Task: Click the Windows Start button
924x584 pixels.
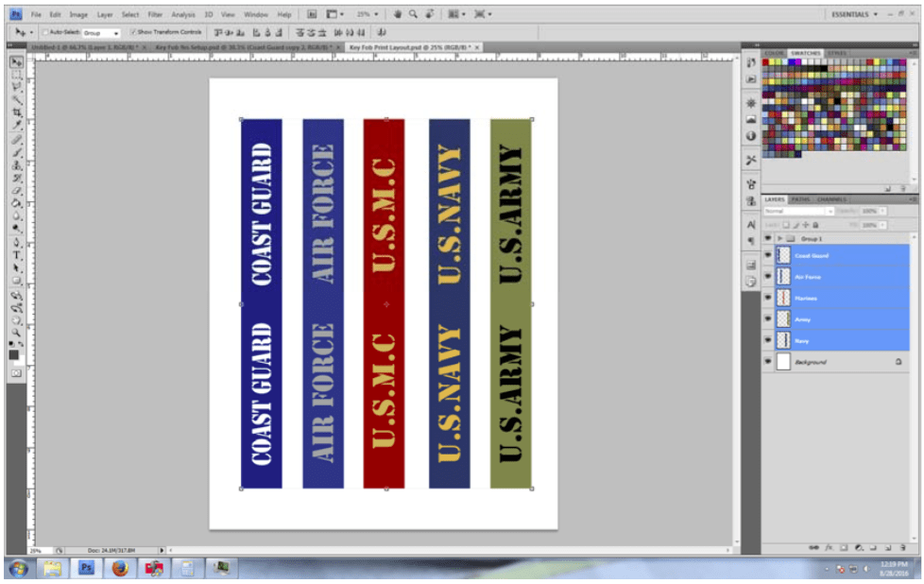Action: (18, 569)
